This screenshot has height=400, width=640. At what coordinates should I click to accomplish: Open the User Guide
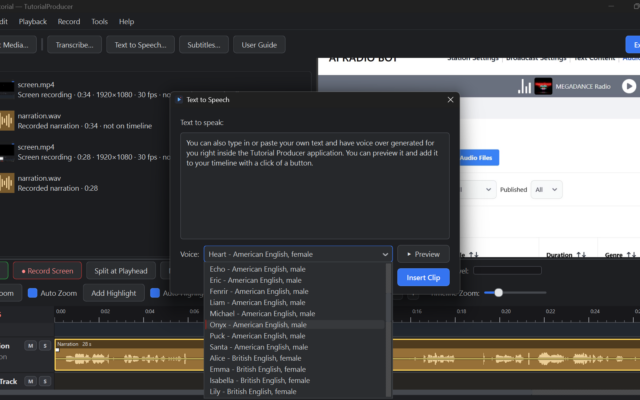(259, 45)
